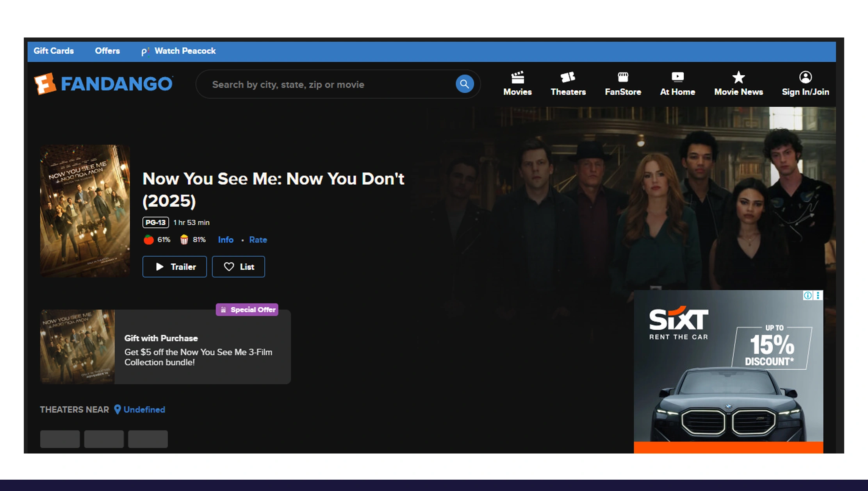Toggle List to save the movie

(x=238, y=266)
